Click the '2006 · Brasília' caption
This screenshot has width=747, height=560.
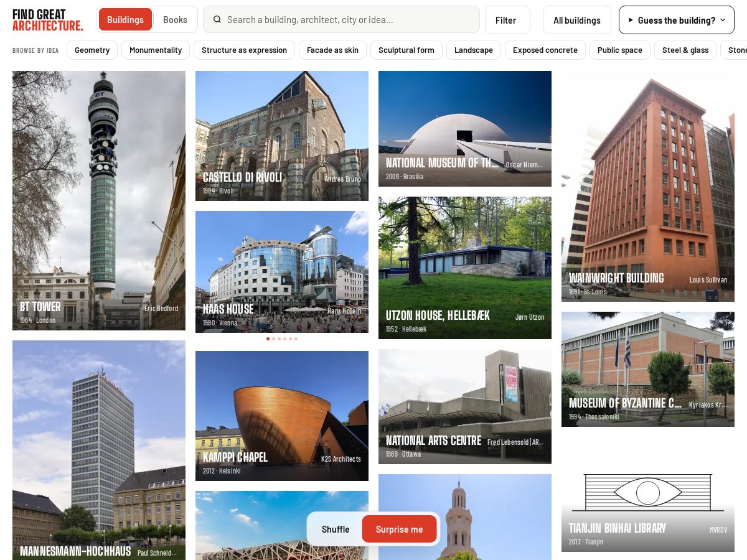pos(405,177)
